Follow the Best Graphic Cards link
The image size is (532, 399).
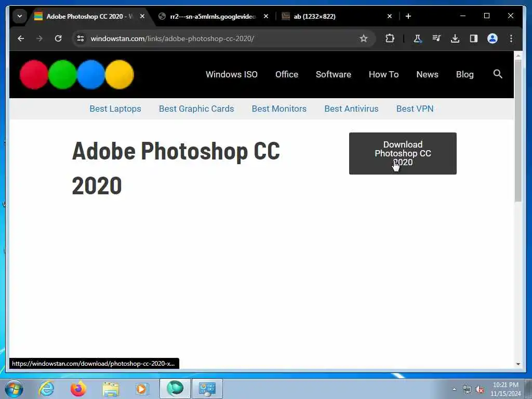[x=196, y=109]
